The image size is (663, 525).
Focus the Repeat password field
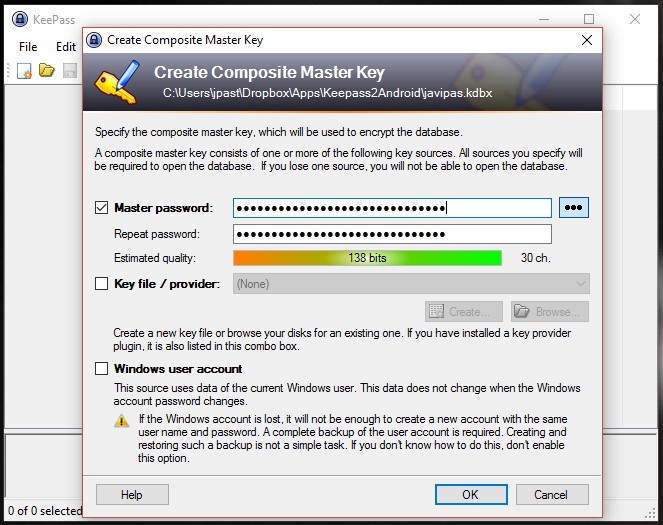point(392,234)
